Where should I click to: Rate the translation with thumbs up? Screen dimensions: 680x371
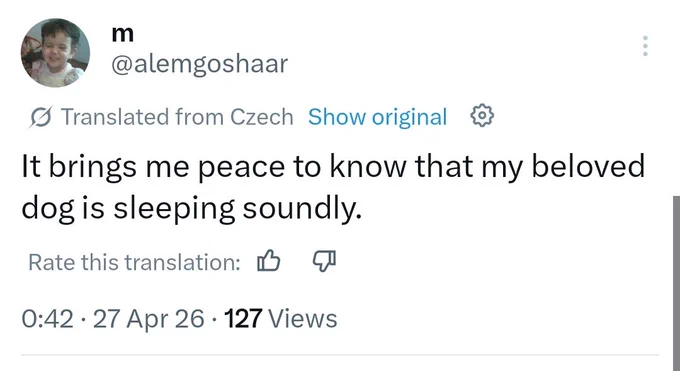(x=268, y=261)
